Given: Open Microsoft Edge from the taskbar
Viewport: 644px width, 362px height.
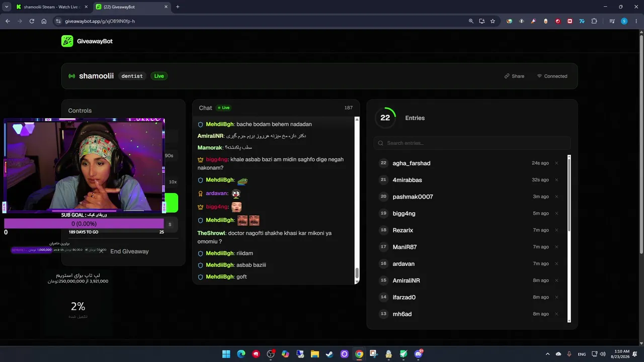Looking at the screenshot, I should pos(241,354).
